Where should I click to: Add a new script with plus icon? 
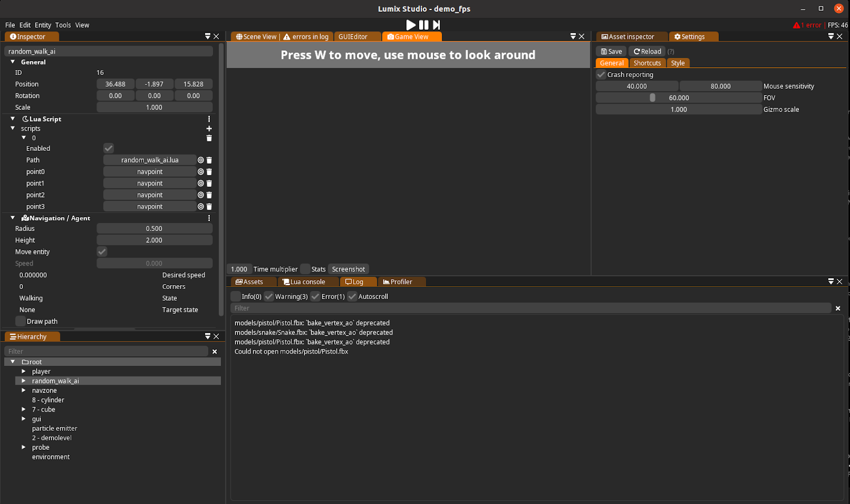209,129
